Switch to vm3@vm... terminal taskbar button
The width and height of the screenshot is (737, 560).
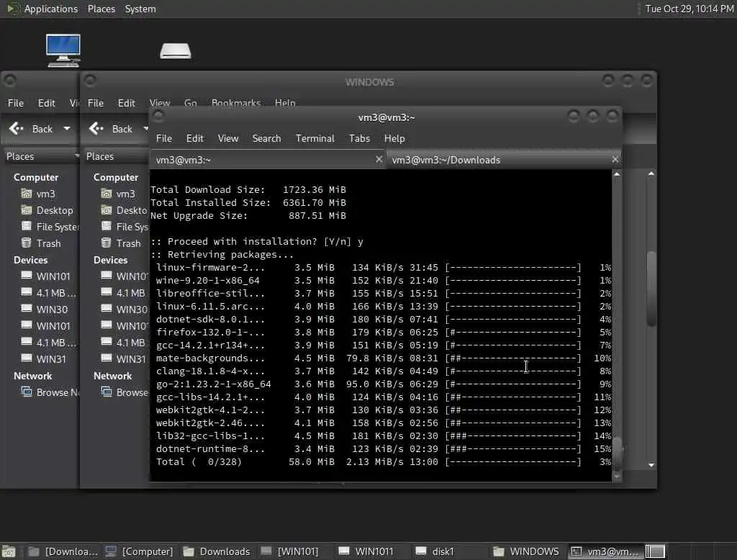click(x=605, y=551)
